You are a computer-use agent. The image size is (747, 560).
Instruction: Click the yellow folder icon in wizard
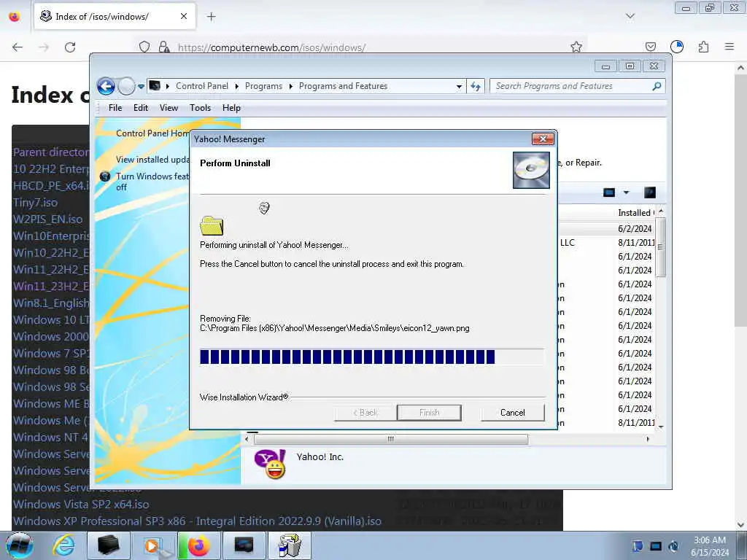pyautogui.click(x=212, y=226)
